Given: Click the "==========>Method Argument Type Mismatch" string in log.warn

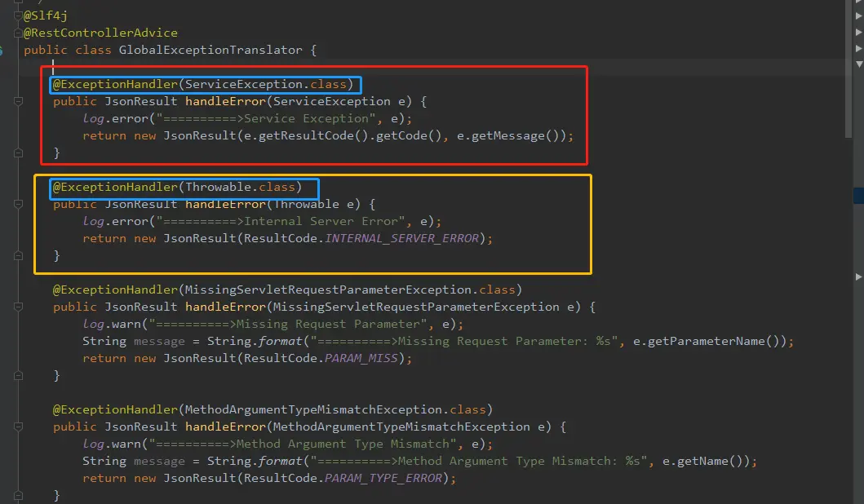Looking at the screenshot, I should pyautogui.click(x=303, y=444).
